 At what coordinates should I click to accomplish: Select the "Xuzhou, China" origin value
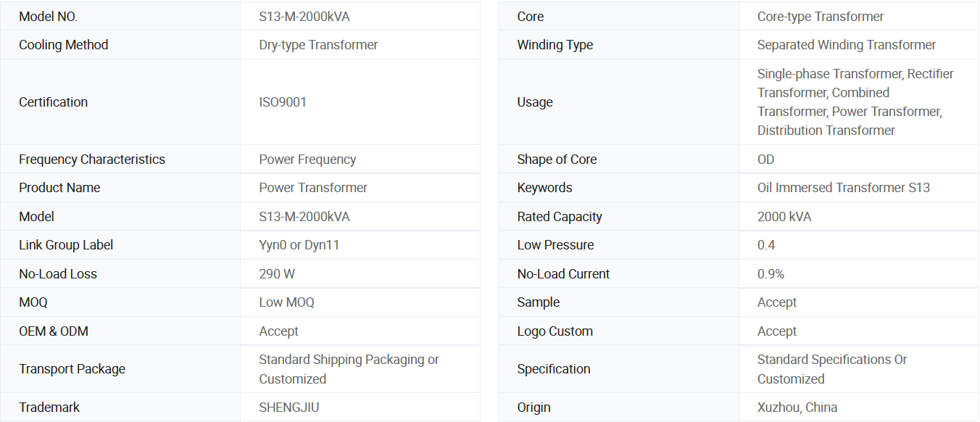click(797, 407)
